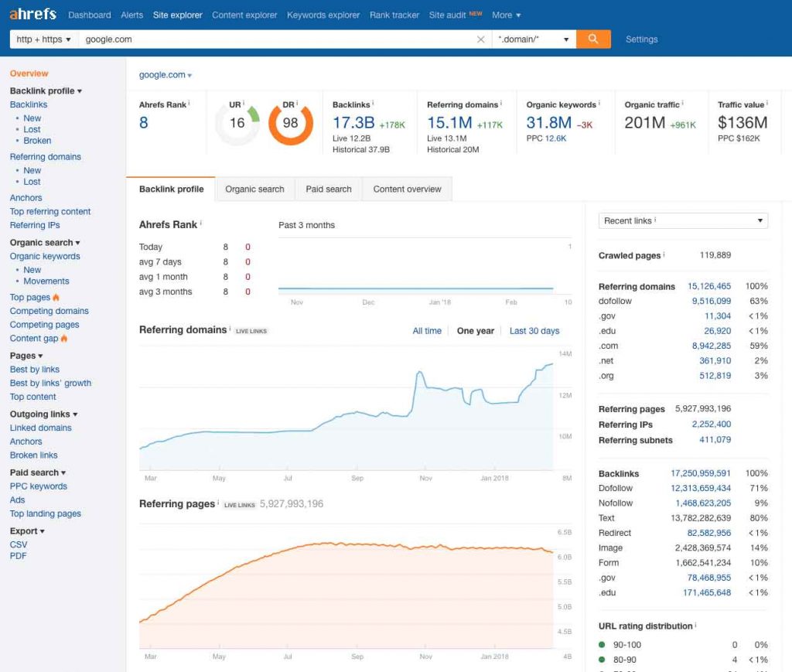792x672 pixels.
Task: Click the orange search magnifier button
Action: [593, 39]
